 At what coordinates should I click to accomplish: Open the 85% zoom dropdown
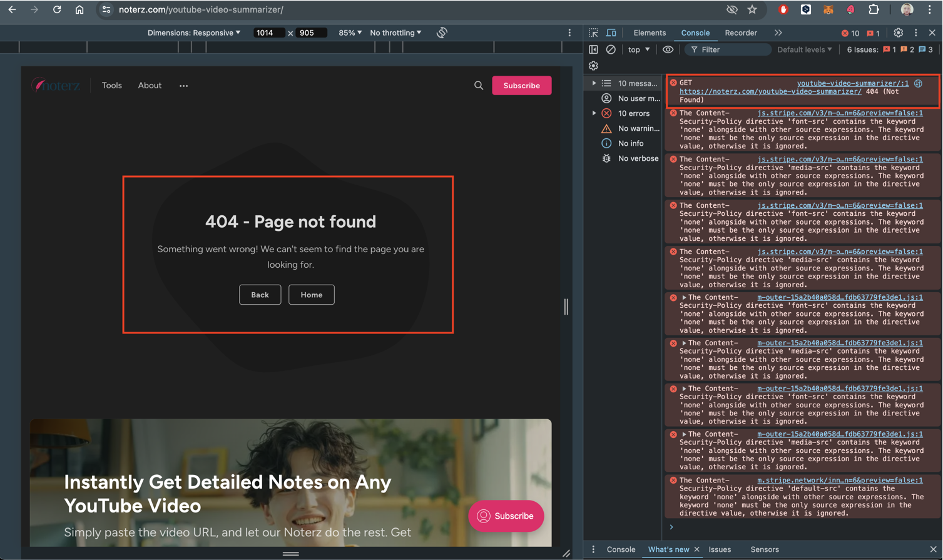click(350, 33)
